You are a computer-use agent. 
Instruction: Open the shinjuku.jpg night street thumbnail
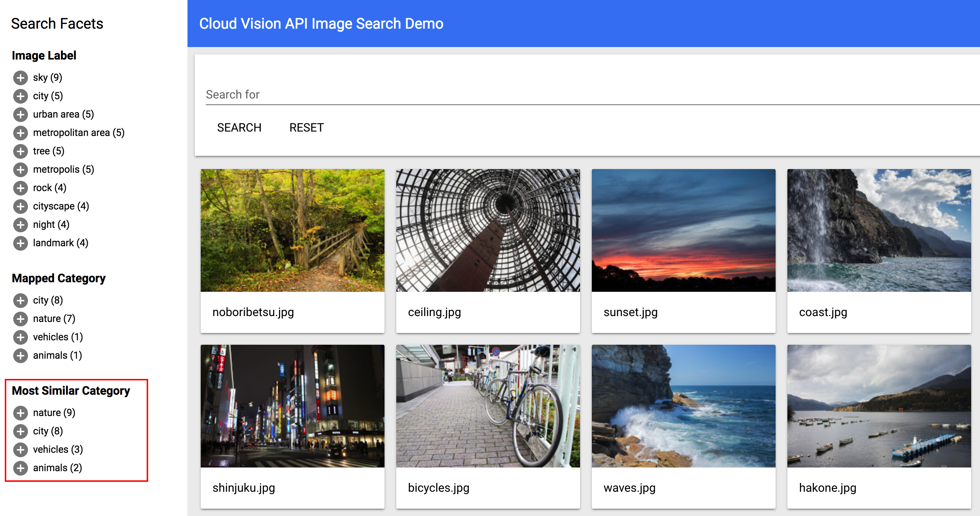coord(293,406)
